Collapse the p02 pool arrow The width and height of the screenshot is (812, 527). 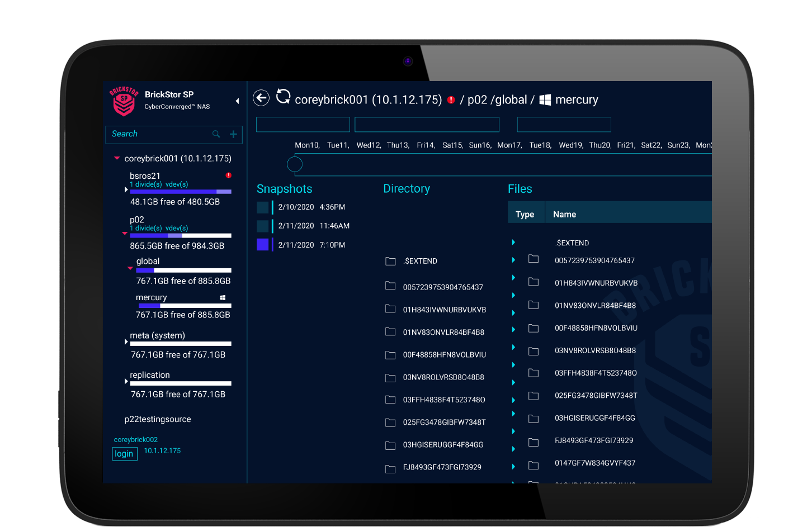125,234
